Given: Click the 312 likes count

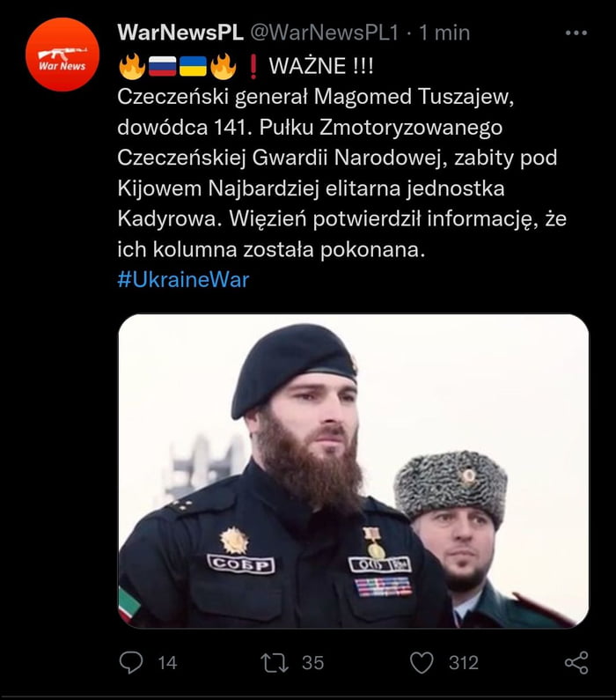Looking at the screenshot, I should click(464, 663).
